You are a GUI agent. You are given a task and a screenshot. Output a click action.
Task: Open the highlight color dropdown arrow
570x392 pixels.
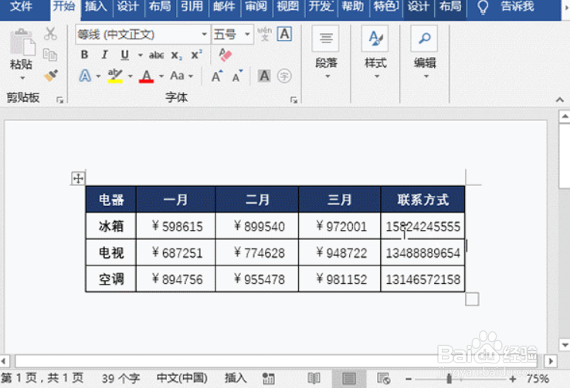(130, 76)
